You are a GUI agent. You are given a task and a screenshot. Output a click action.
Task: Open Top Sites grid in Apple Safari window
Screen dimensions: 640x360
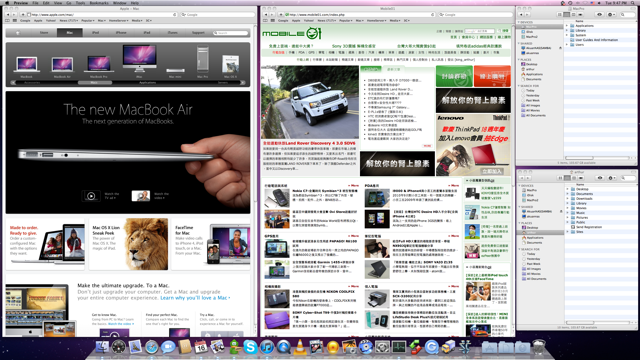15,20
